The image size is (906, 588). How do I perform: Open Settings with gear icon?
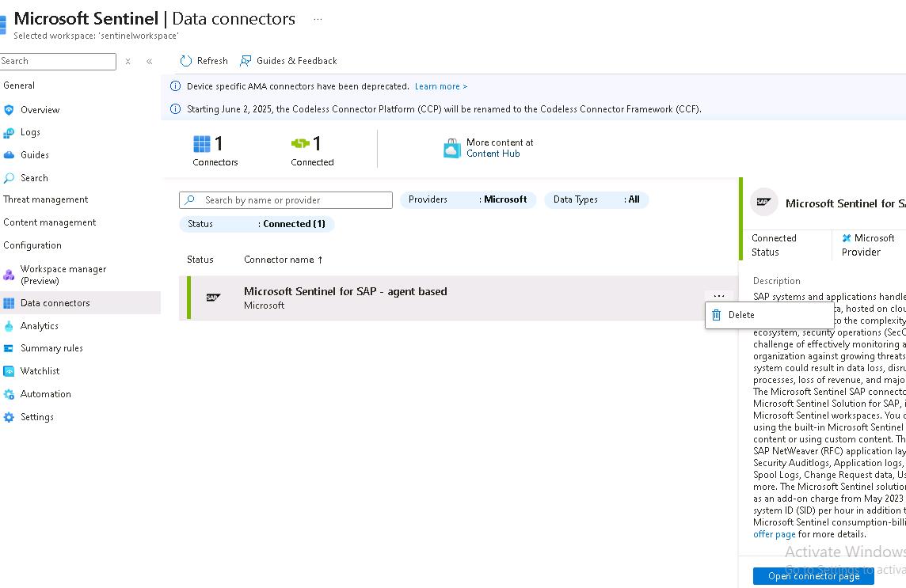coord(36,417)
